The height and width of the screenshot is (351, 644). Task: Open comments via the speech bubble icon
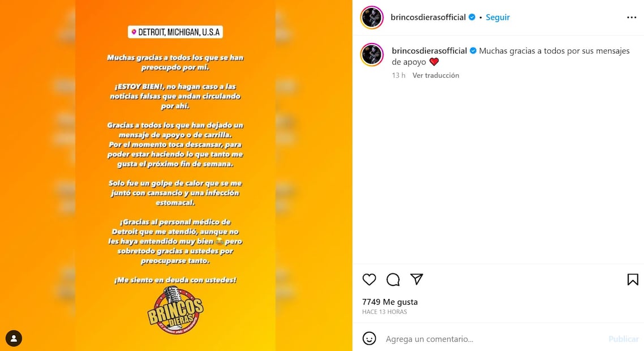coord(393,280)
